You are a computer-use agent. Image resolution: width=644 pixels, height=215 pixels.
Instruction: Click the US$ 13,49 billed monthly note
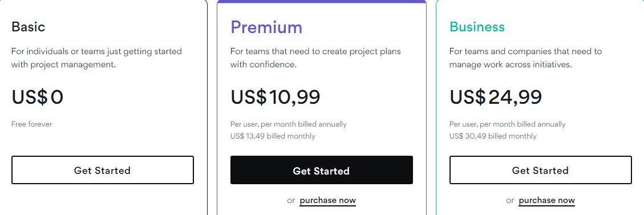pos(273,136)
